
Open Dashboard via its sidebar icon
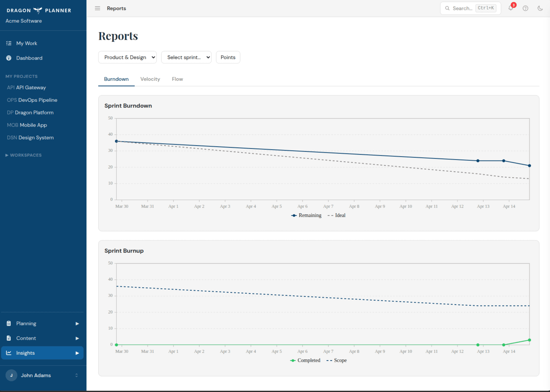coord(9,58)
